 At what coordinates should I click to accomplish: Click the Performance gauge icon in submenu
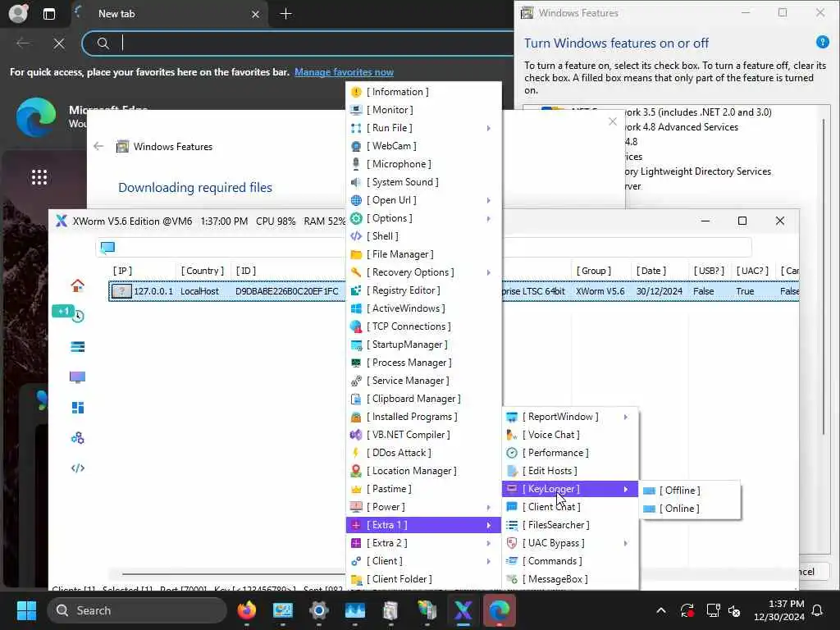[x=512, y=453]
